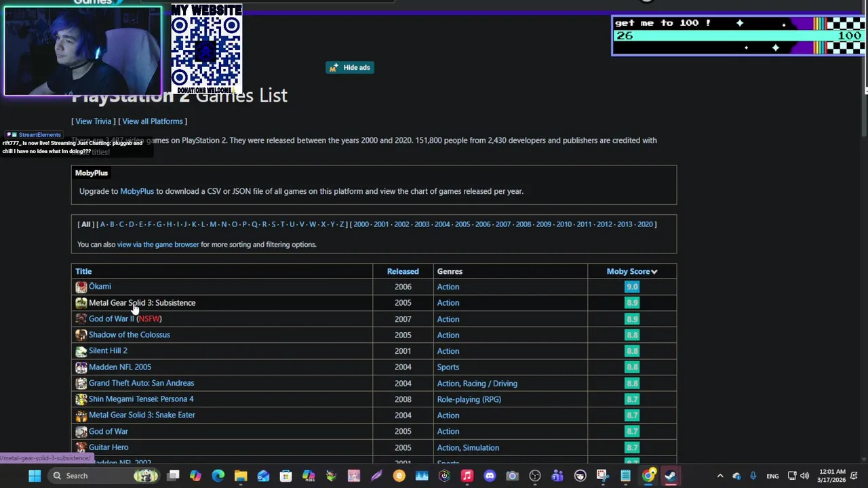Image resolution: width=868 pixels, height=488 pixels.
Task: Filter games by letter A
Action: [103, 224]
